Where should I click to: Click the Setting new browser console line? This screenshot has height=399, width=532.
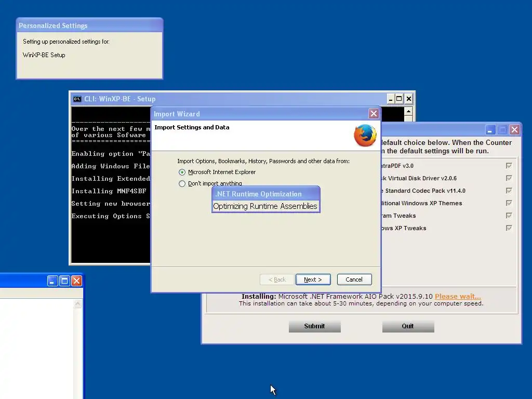(x=111, y=204)
